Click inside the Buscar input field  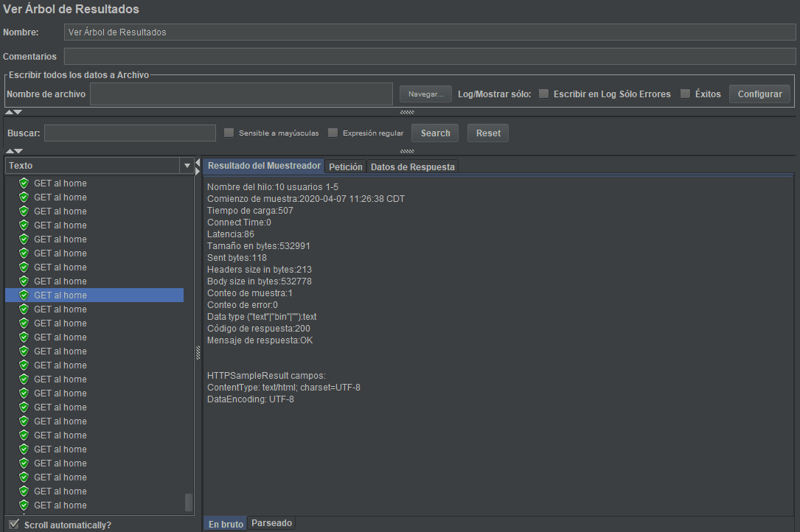129,133
